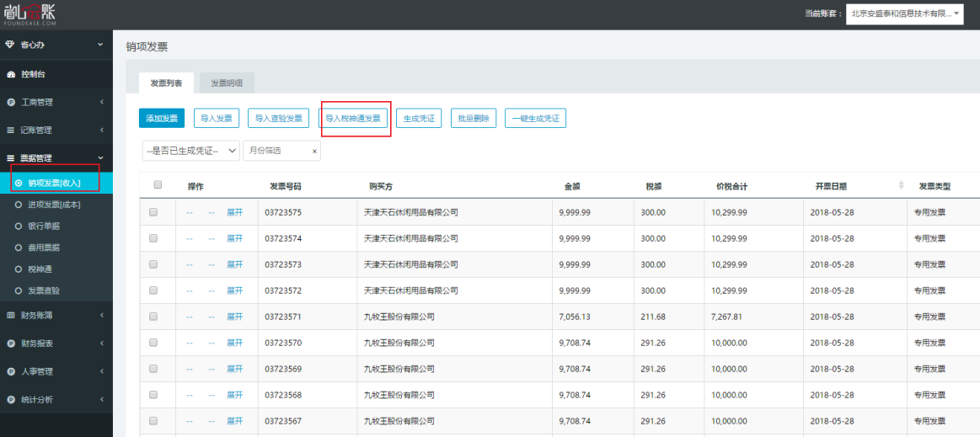Click 展开 link for invoice 03723575
Viewport: 980px width, 437px height.
point(234,212)
